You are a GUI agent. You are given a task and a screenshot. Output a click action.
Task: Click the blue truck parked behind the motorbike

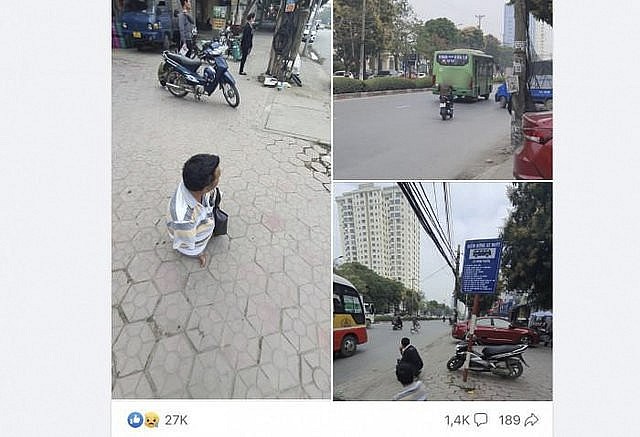tap(143, 24)
